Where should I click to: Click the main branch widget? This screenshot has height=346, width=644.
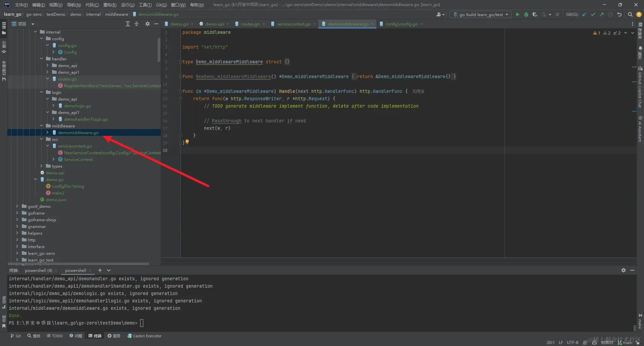626,342
